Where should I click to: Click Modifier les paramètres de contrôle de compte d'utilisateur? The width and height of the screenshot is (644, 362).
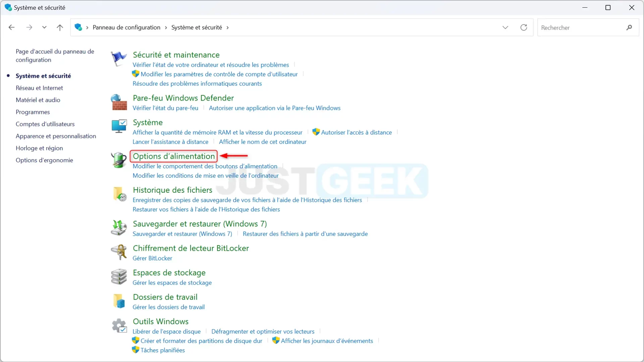(219, 74)
